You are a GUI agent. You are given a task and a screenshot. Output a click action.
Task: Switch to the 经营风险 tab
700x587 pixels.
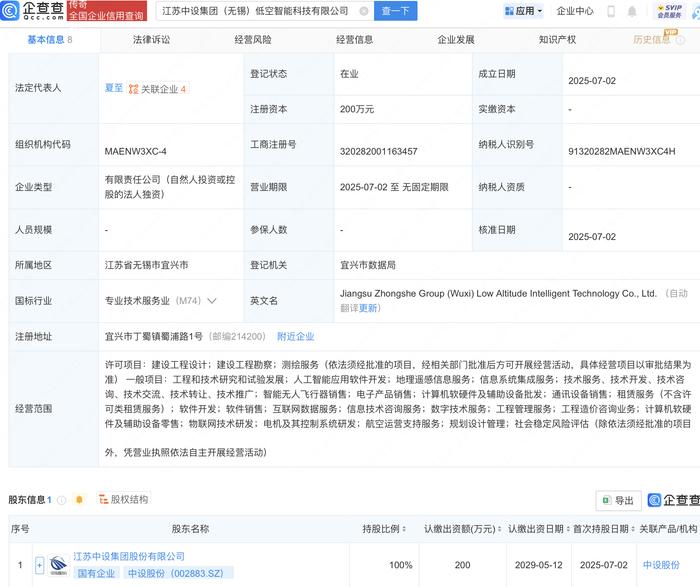(253, 40)
